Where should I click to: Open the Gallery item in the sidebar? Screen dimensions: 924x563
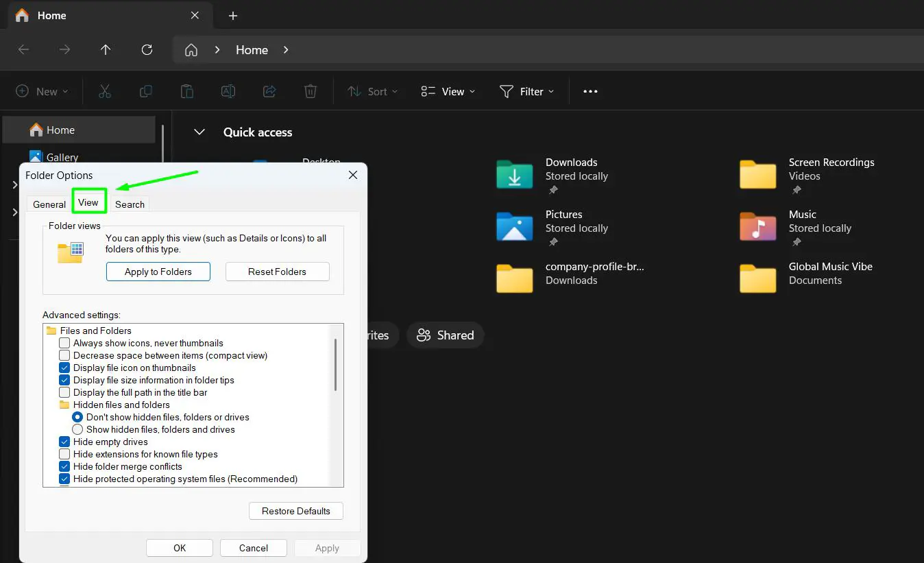[62, 157]
